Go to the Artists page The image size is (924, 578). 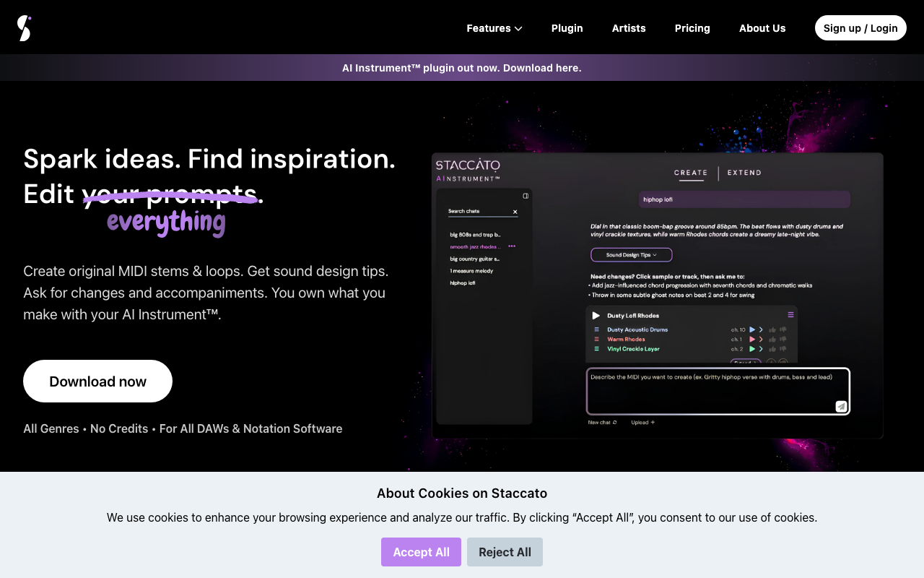(x=629, y=28)
